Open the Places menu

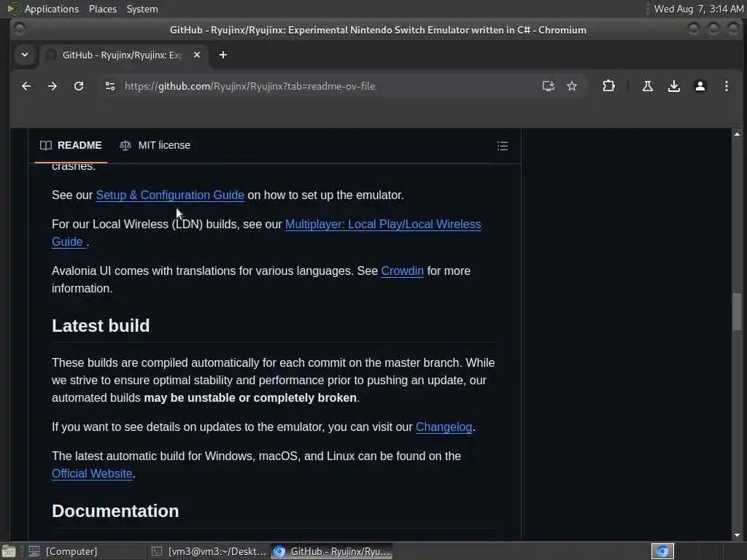102,9
